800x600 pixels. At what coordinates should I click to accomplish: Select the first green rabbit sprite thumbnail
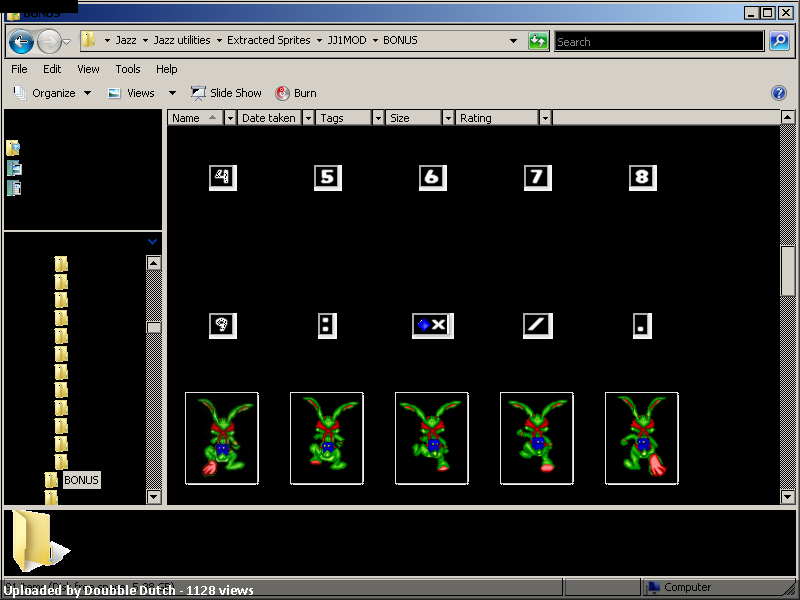(222, 438)
